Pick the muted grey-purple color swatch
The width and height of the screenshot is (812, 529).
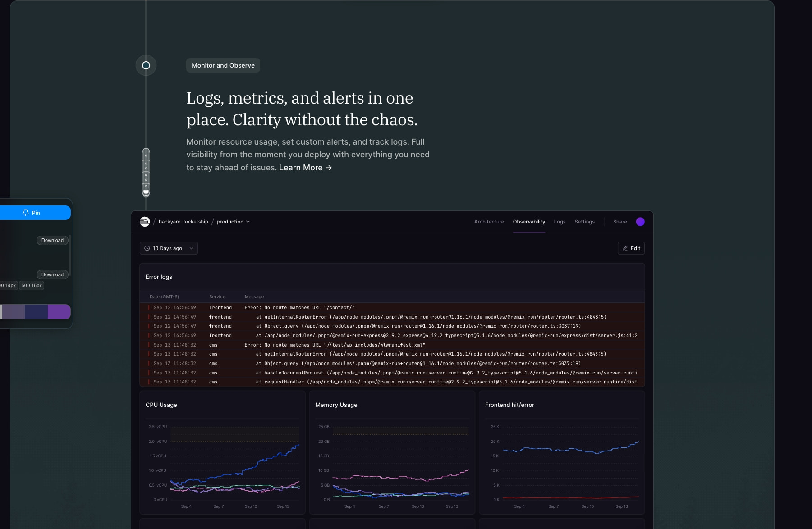[14, 312]
